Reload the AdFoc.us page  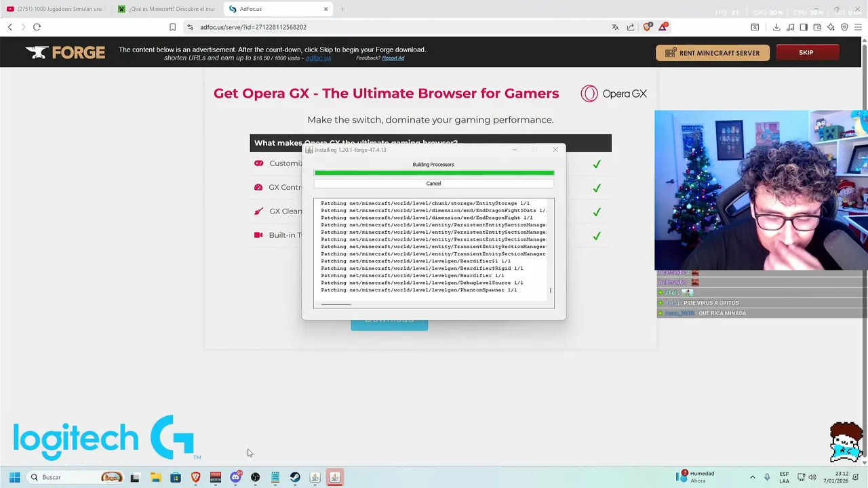coord(37,27)
